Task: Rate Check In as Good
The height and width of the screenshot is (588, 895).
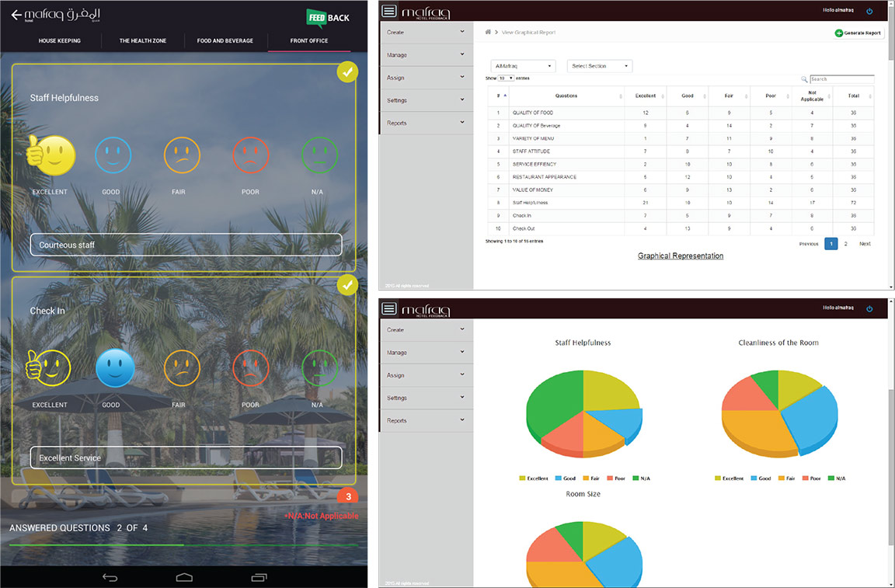Action: click(x=115, y=367)
